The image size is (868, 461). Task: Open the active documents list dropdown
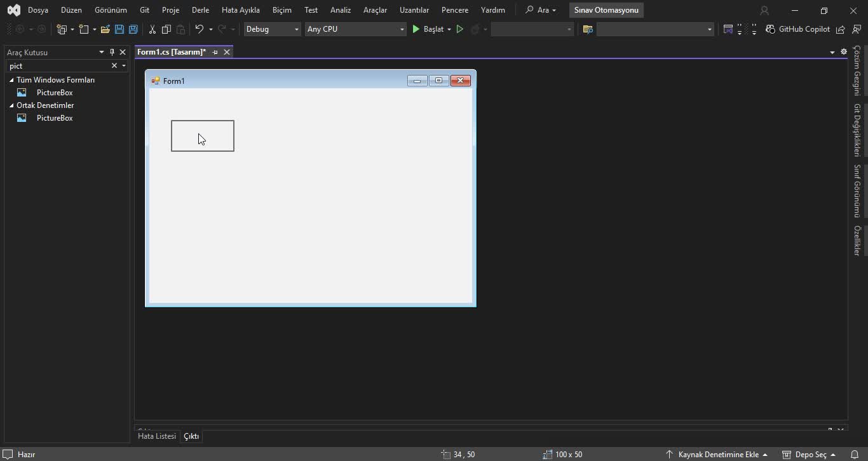[832, 52]
